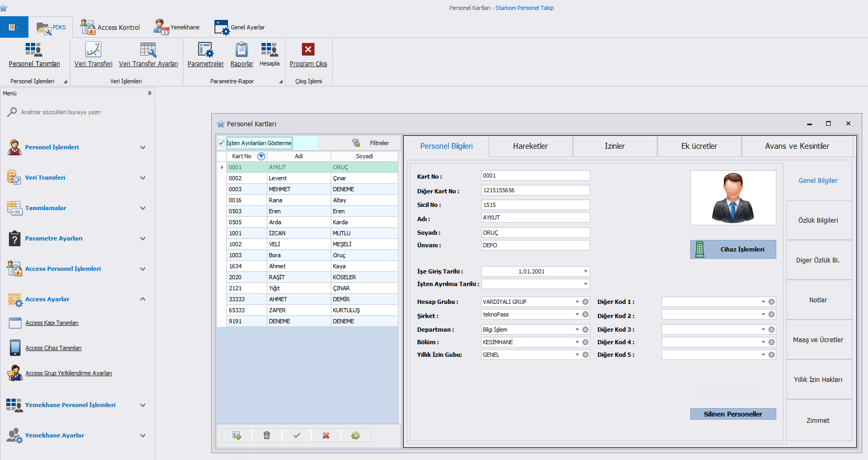Switch to the Access Kontrol ribbon tab
Screen dimensions: 868x460
(111, 27)
